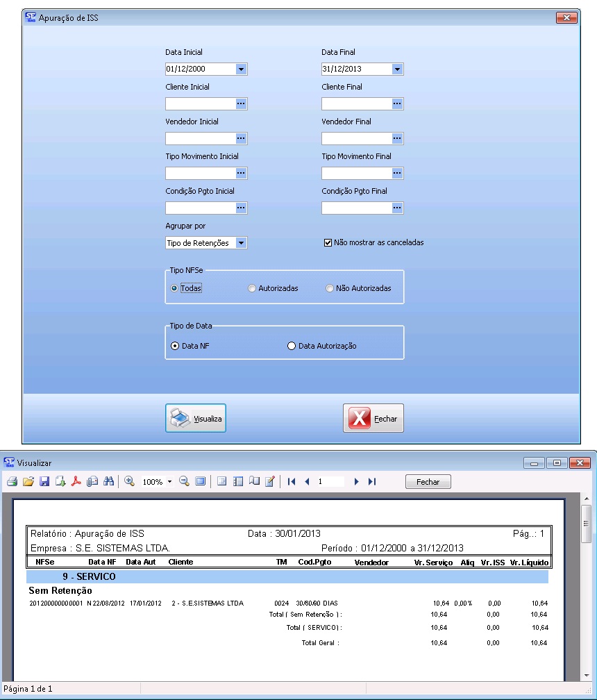Go to the last page of report

point(372,481)
